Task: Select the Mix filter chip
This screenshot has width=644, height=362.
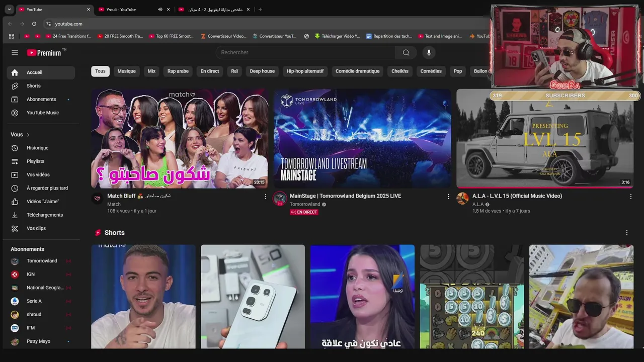Action: click(151, 71)
